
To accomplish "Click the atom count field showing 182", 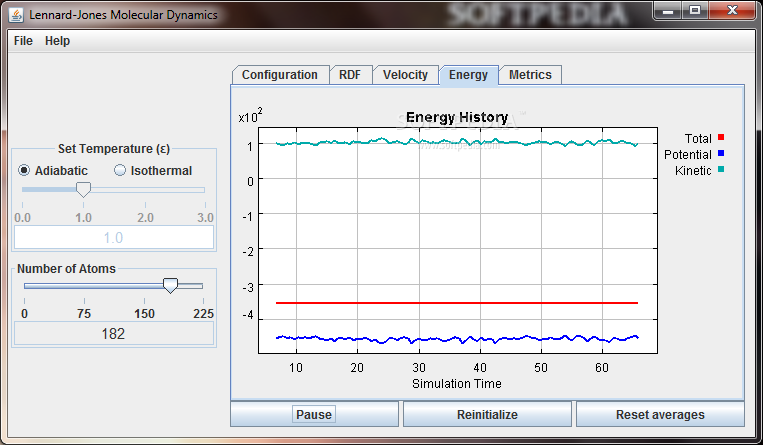I will coord(113,334).
